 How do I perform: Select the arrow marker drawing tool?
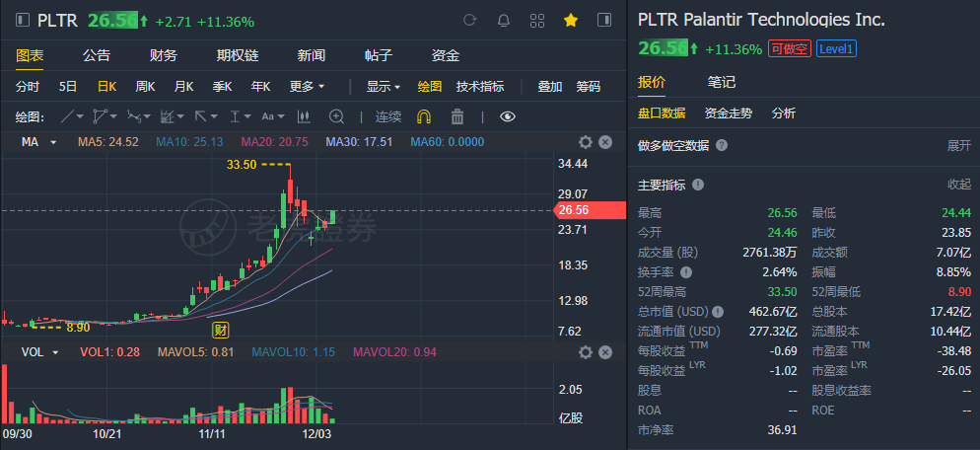click(201, 116)
